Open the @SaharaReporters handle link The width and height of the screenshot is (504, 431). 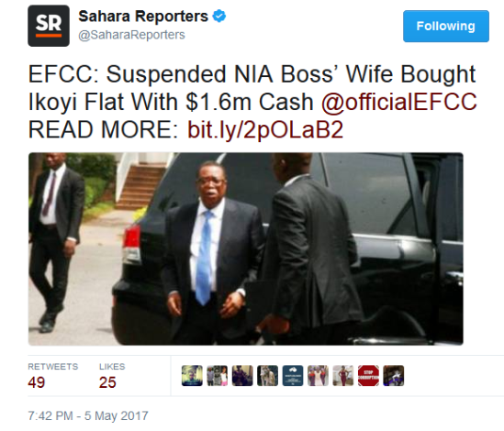(x=131, y=35)
